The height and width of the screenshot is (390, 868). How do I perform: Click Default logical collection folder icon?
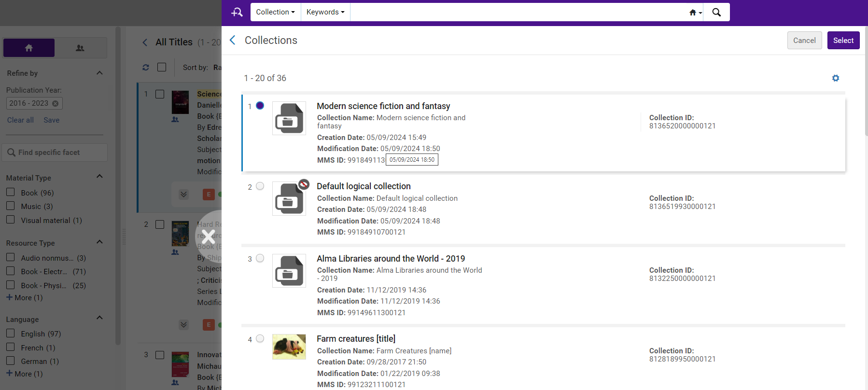(x=289, y=198)
